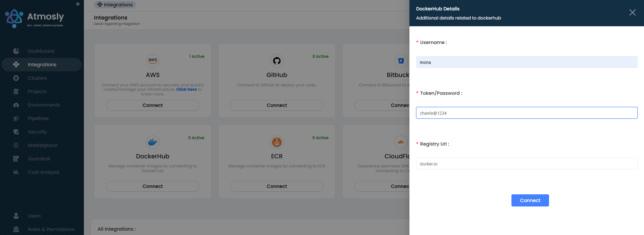Image resolution: width=644 pixels, height=235 pixels.
Task: Click the 'All integrations :' heading
Action: [117, 229]
